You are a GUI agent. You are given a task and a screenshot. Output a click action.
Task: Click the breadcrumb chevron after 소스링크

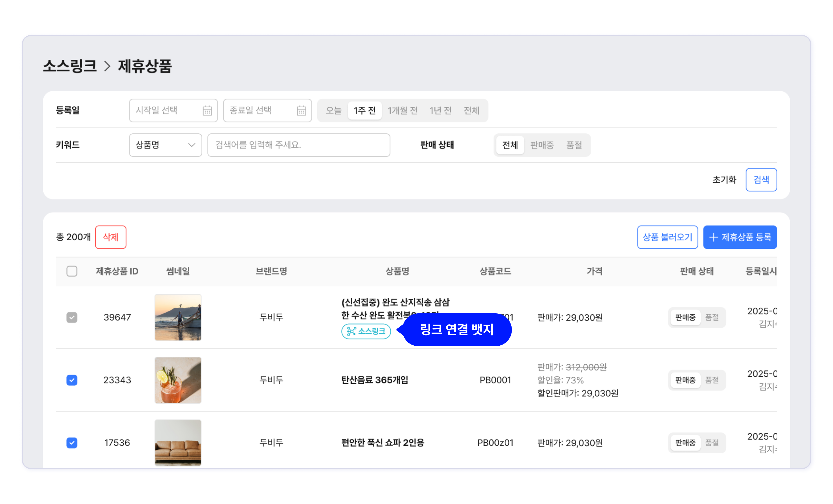(x=107, y=66)
